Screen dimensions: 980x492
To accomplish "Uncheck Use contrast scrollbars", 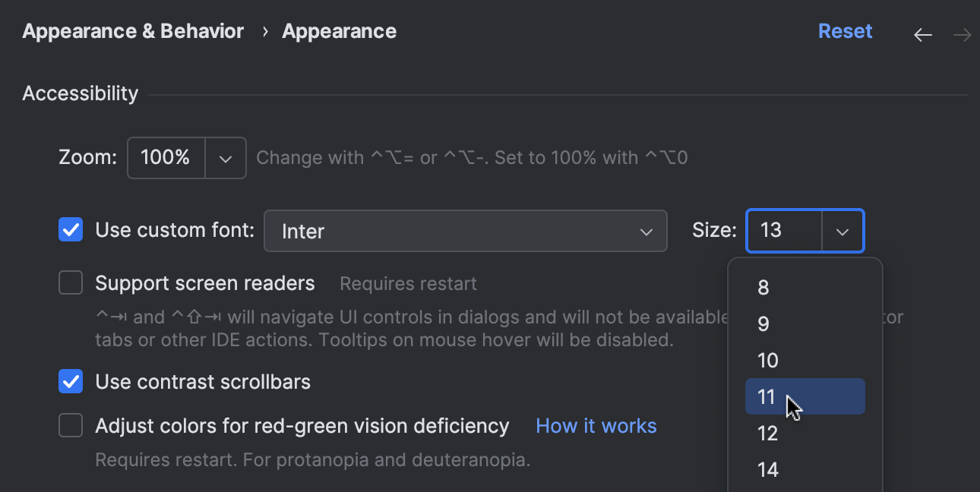I will [70, 381].
